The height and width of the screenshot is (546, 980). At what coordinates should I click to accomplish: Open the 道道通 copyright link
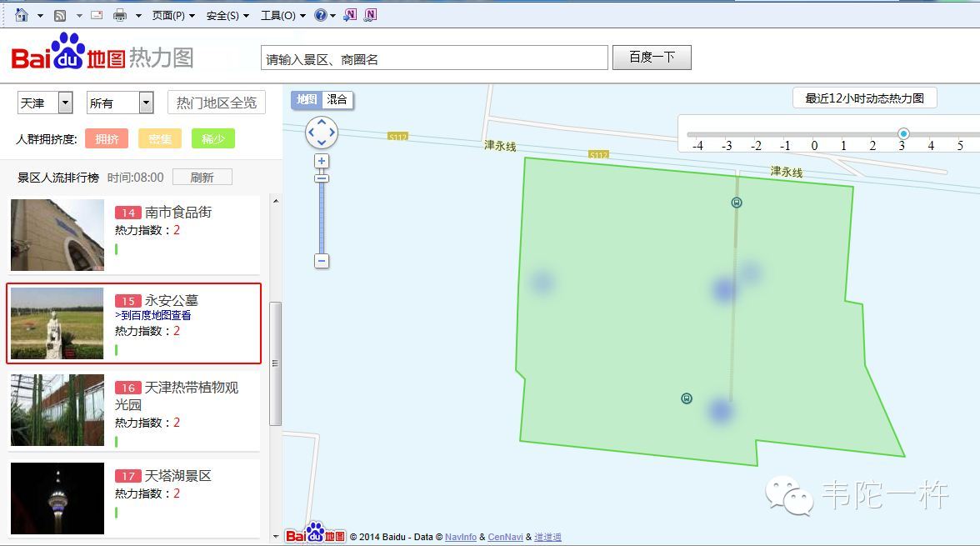(x=547, y=537)
